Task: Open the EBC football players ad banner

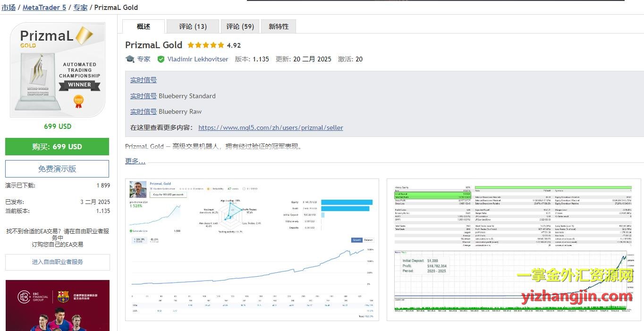Action: 58,306
